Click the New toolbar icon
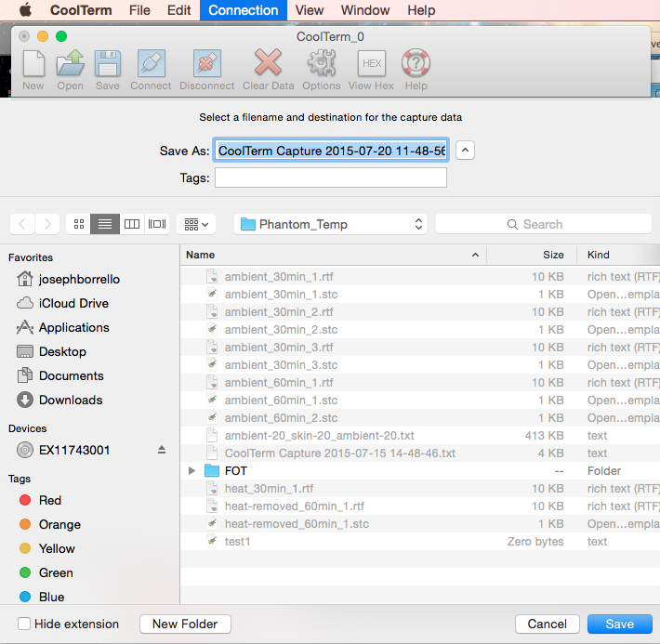Viewport: 660px width, 644px height. 33,63
